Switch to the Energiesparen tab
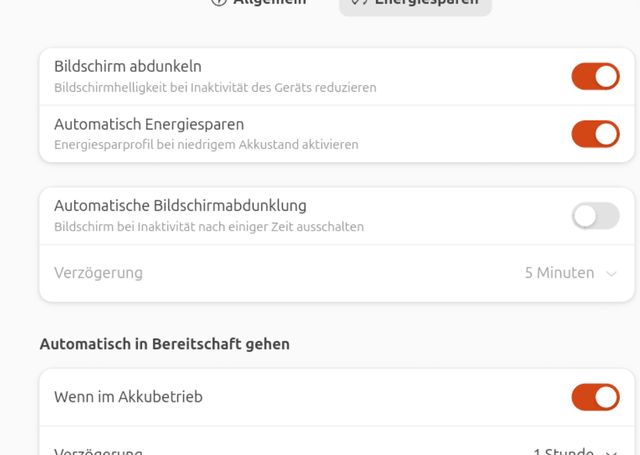 coord(415,3)
